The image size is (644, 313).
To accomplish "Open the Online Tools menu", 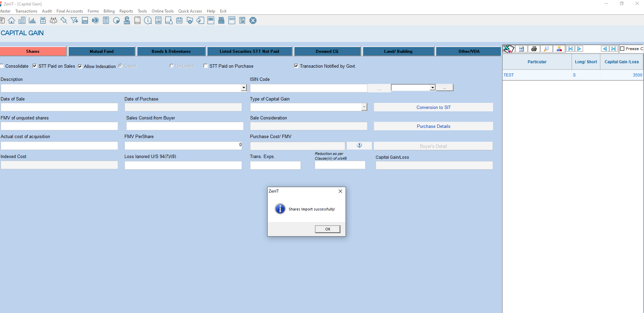I will click(162, 11).
